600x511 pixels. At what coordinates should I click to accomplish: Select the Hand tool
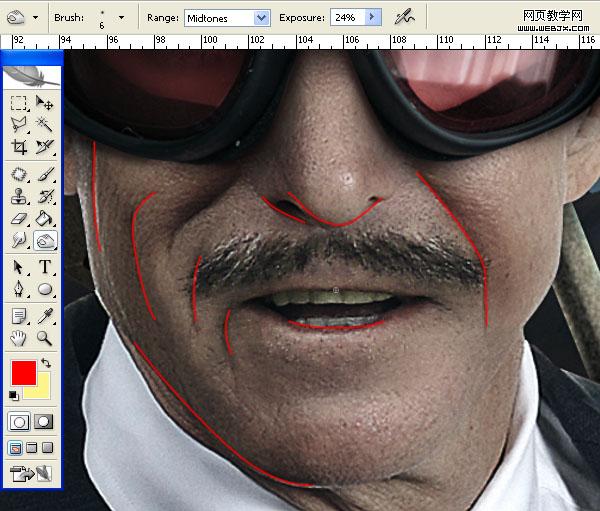tap(19, 338)
